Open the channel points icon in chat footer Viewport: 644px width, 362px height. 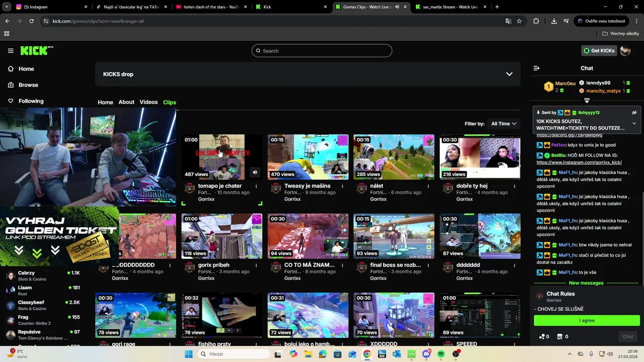(544, 337)
